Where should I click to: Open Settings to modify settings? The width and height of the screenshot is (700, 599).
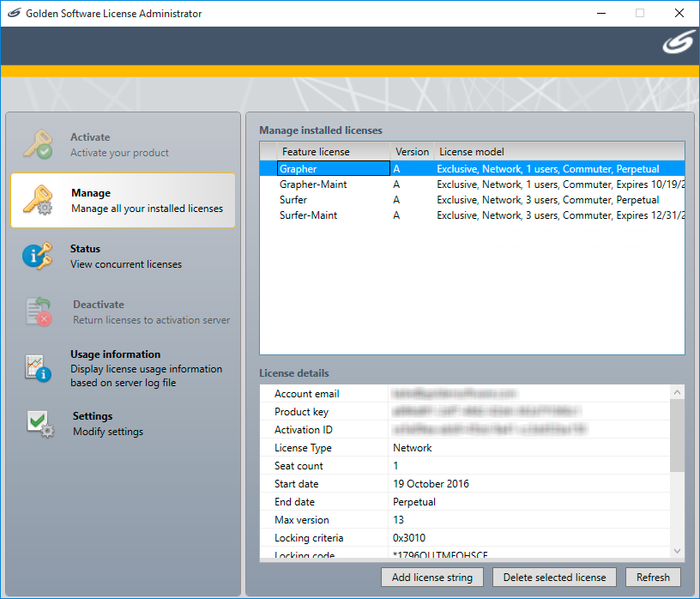coord(123,423)
